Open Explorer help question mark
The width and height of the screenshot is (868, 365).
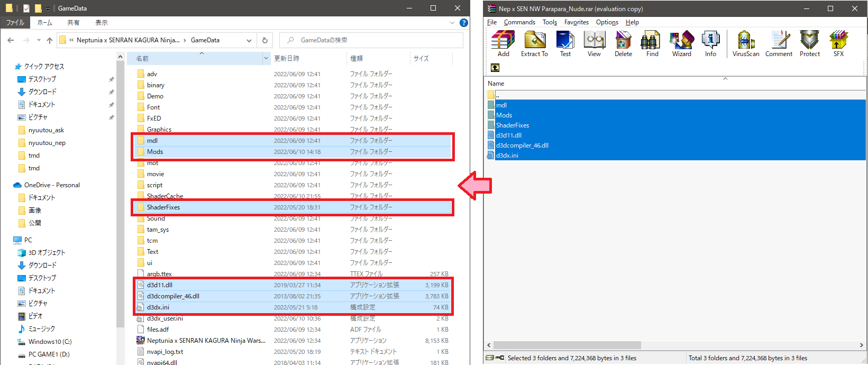tap(464, 23)
